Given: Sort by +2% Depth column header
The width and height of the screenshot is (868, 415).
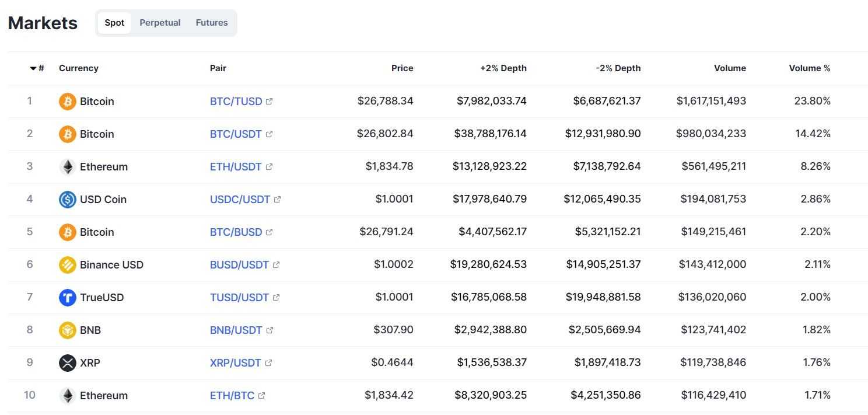Looking at the screenshot, I should click(503, 68).
